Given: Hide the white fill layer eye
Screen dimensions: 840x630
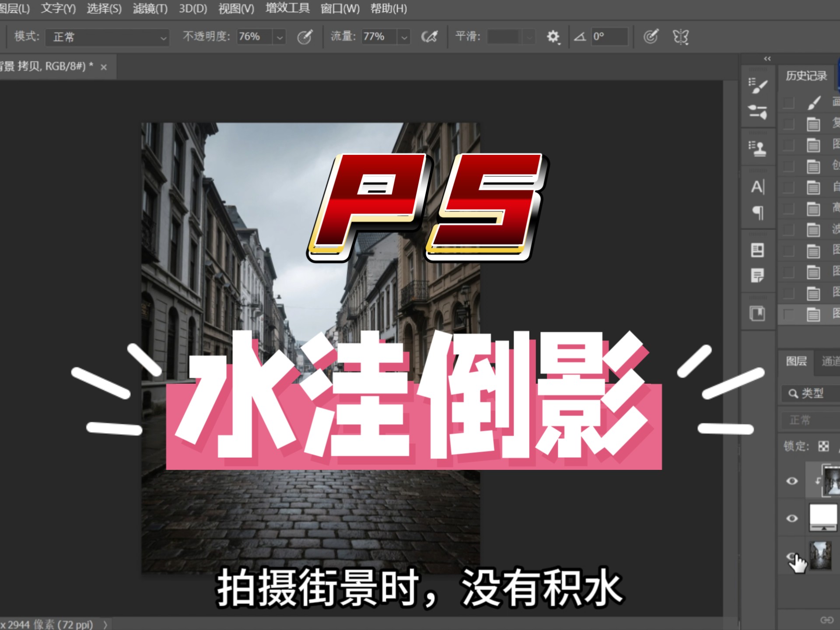Looking at the screenshot, I should 792,518.
